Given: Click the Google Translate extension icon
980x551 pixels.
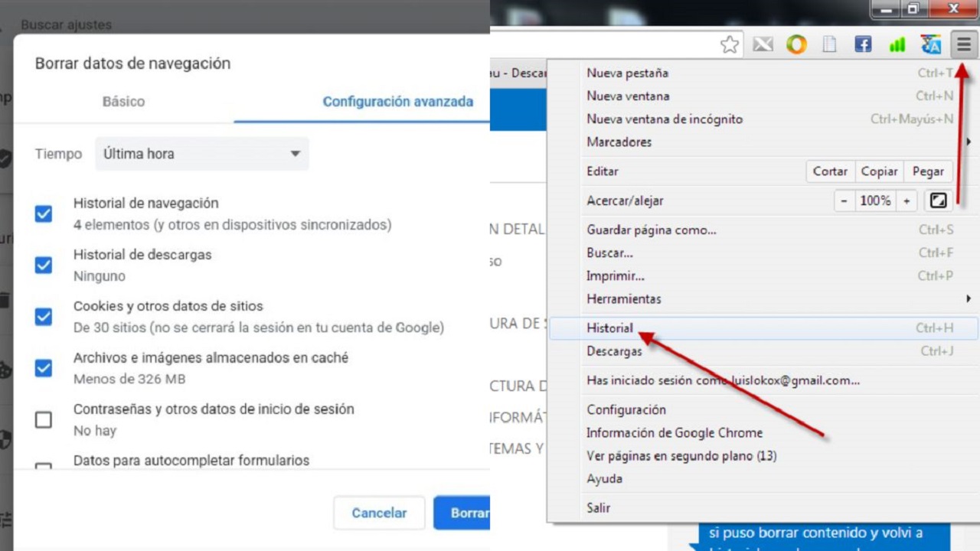Looking at the screenshot, I should pos(930,44).
